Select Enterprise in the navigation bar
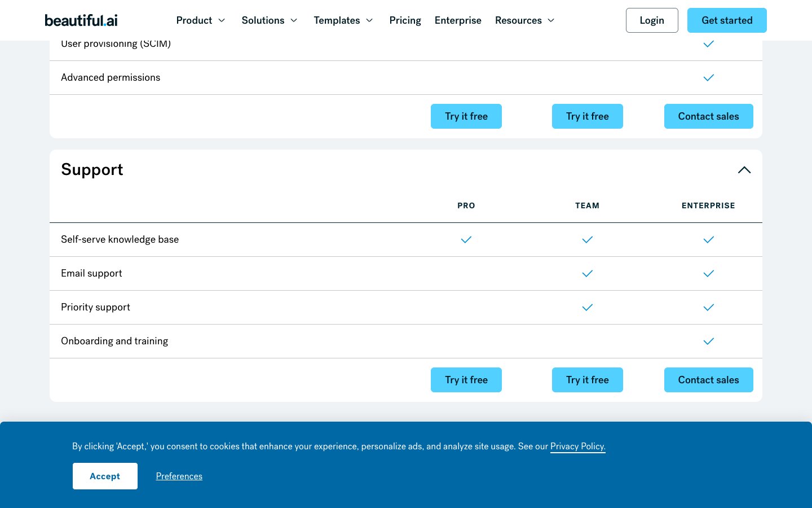This screenshot has width=812, height=508. [458, 20]
